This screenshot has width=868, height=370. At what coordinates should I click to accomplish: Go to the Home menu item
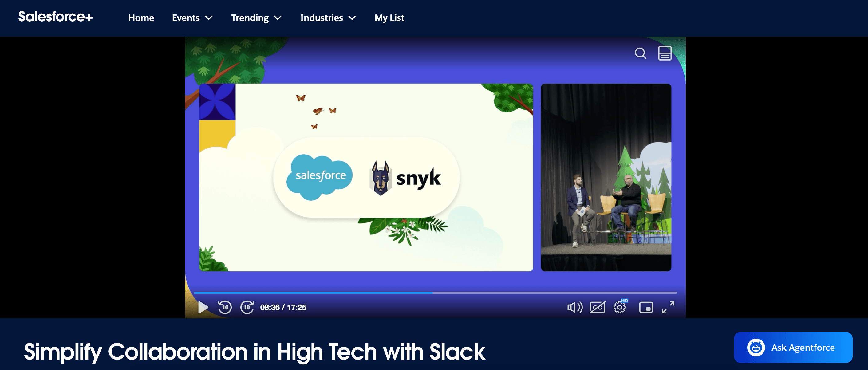[141, 18]
